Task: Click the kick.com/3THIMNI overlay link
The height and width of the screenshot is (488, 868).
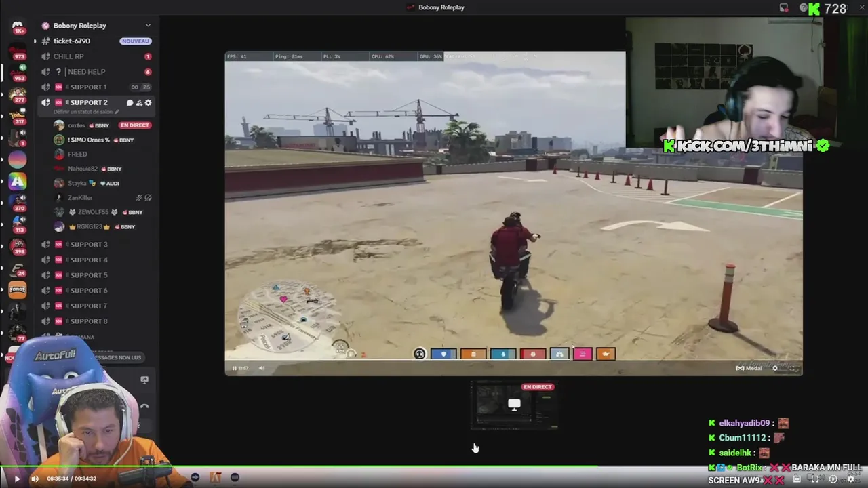Action: [x=746, y=146]
